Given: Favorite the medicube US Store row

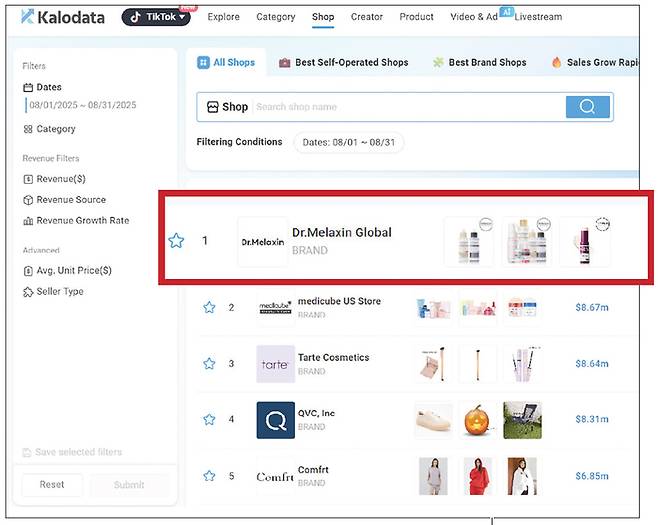Looking at the screenshot, I should point(209,308).
